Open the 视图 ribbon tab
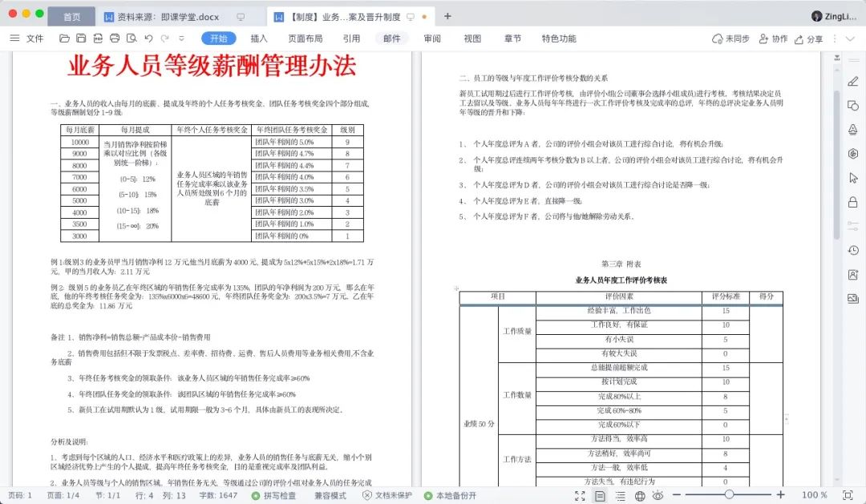The width and height of the screenshot is (866, 504). (472, 38)
